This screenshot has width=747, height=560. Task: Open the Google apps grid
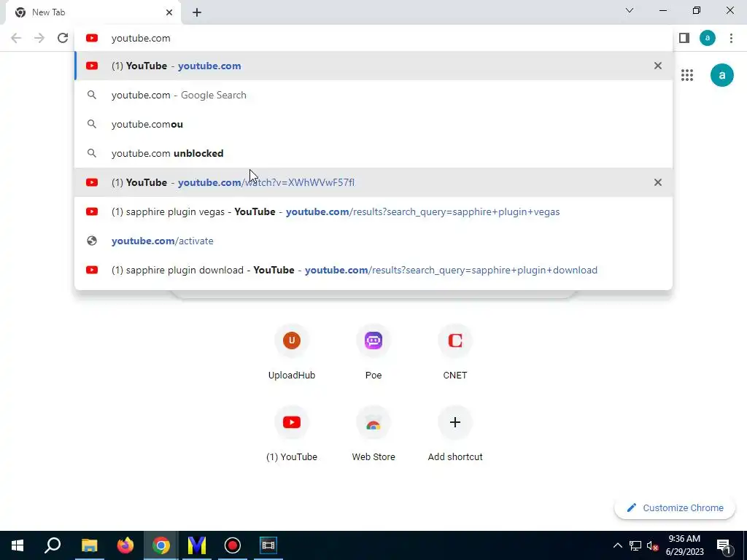tap(687, 75)
